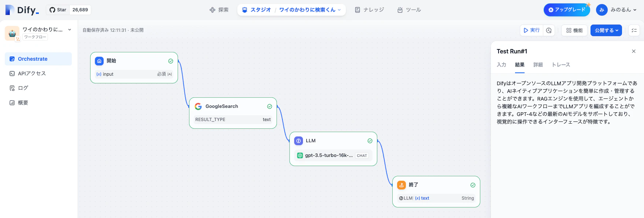Switch to the 詳細 (Detail) tab
Viewport: 644px width, 218px height.
point(538,65)
